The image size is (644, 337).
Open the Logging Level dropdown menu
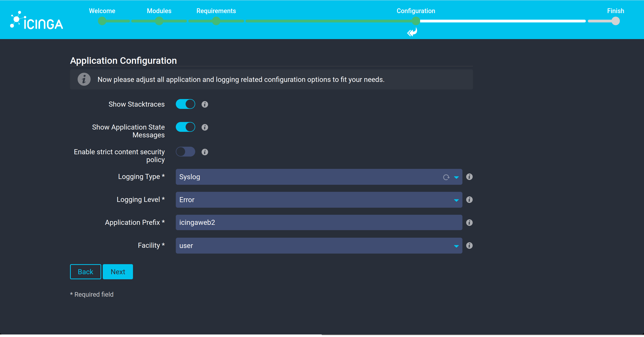point(319,199)
